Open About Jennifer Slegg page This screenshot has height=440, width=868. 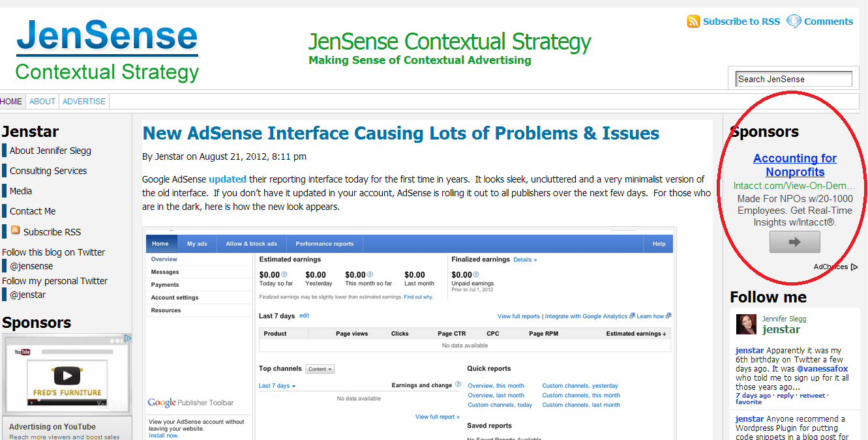pos(50,151)
